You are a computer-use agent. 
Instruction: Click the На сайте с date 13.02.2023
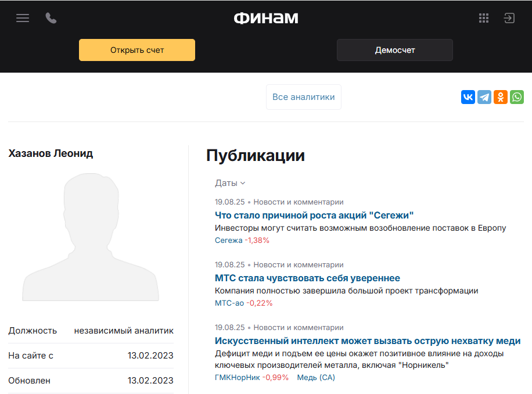pyautogui.click(x=150, y=356)
